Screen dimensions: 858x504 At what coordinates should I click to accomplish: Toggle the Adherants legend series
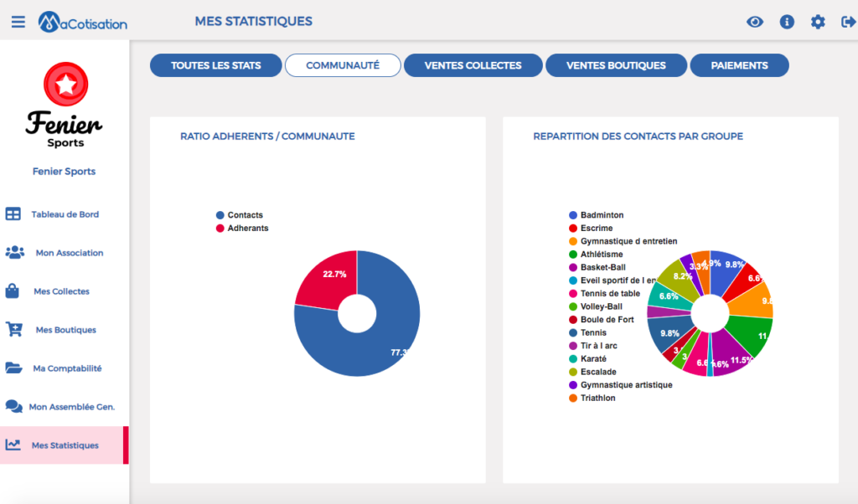[242, 228]
